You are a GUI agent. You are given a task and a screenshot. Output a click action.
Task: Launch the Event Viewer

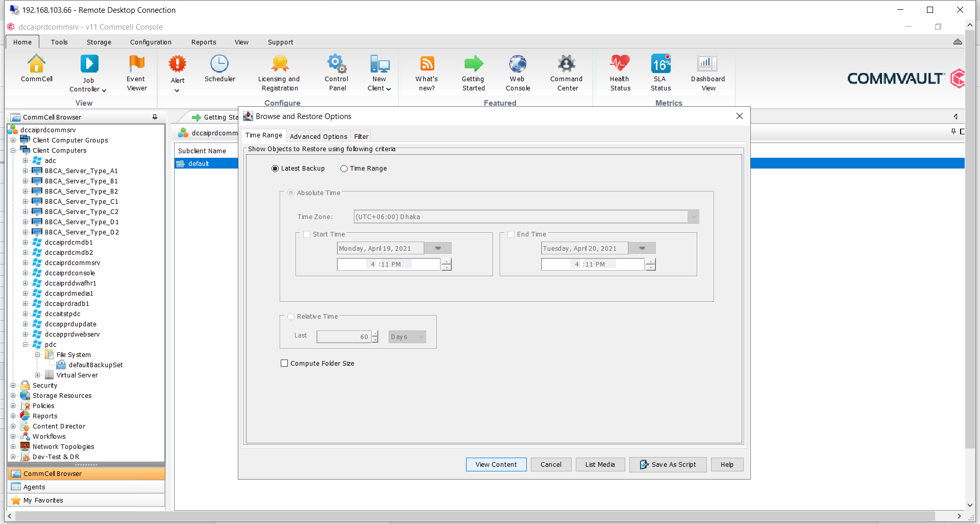point(136,73)
